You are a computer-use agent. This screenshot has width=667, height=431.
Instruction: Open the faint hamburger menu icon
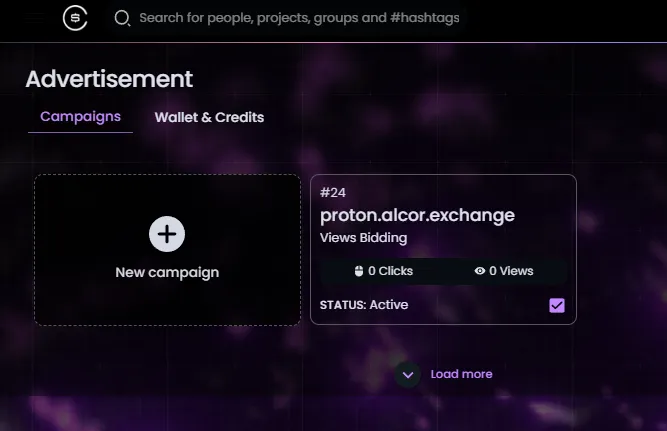(35, 18)
